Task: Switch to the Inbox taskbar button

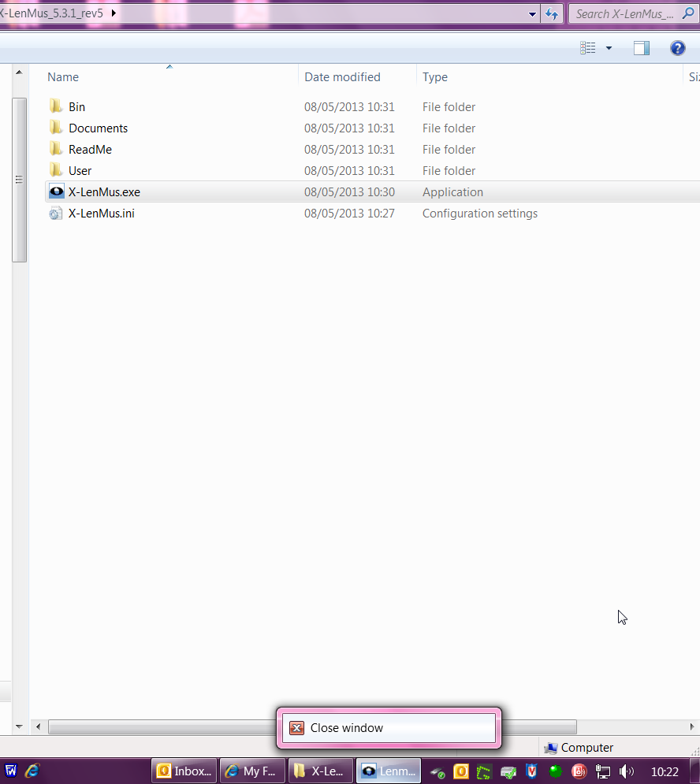Action: click(184, 771)
